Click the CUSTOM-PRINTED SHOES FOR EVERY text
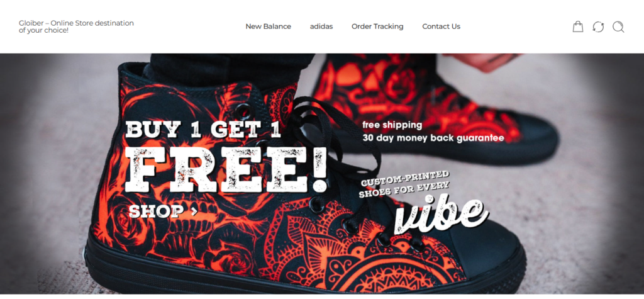Screen dimensions: 644x299 pos(404,184)
